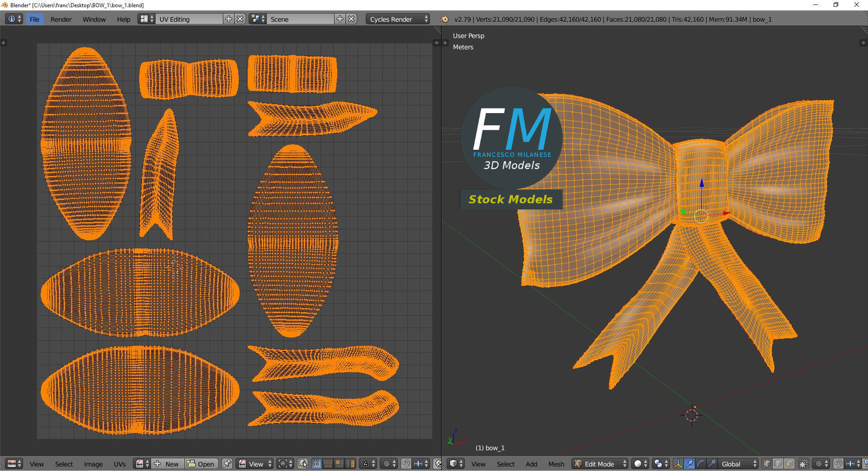Open the Edit Mode selector

(600, 464)
